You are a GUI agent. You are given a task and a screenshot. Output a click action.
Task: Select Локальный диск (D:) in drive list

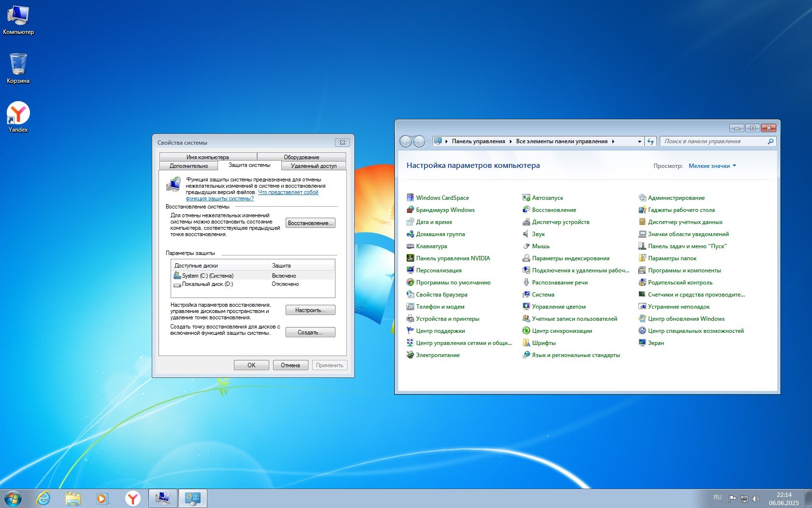point(207,284)
